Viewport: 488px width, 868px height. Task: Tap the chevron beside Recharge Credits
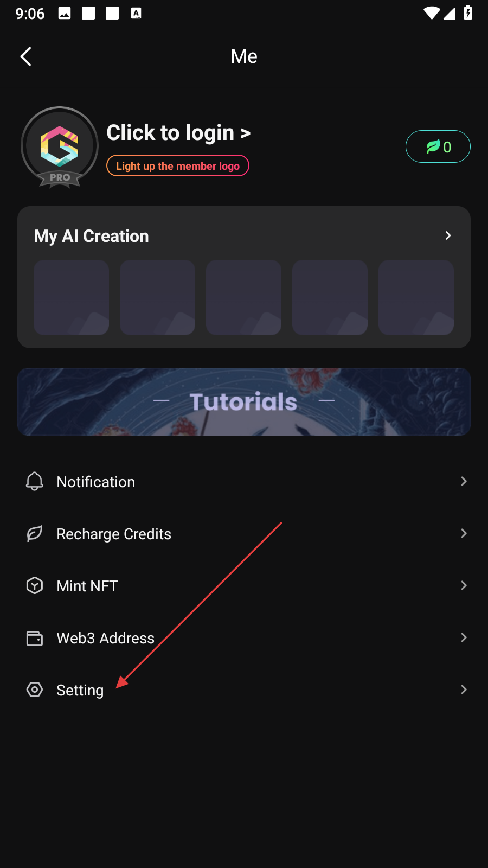[x=464, y=533]
